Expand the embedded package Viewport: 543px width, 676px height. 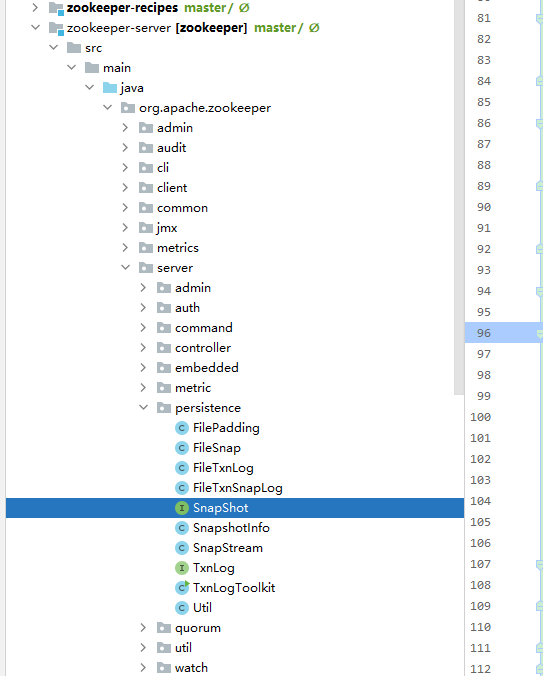[144, 367]
